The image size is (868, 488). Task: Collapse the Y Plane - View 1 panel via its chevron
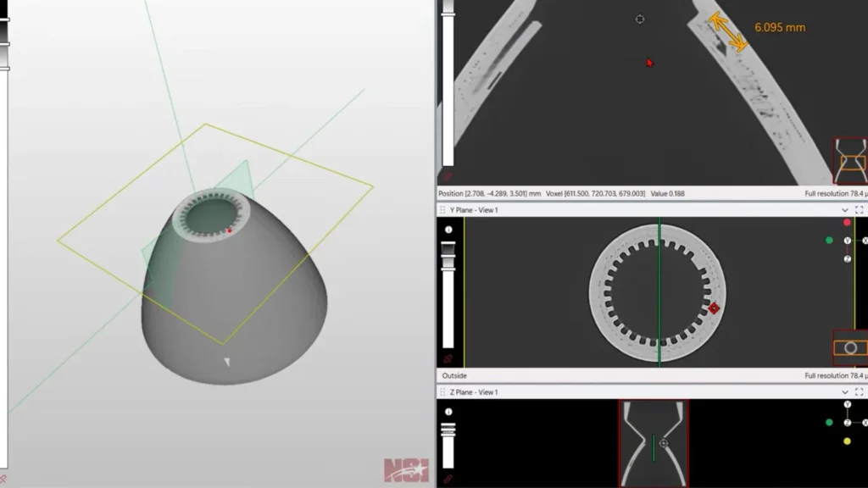844,209
